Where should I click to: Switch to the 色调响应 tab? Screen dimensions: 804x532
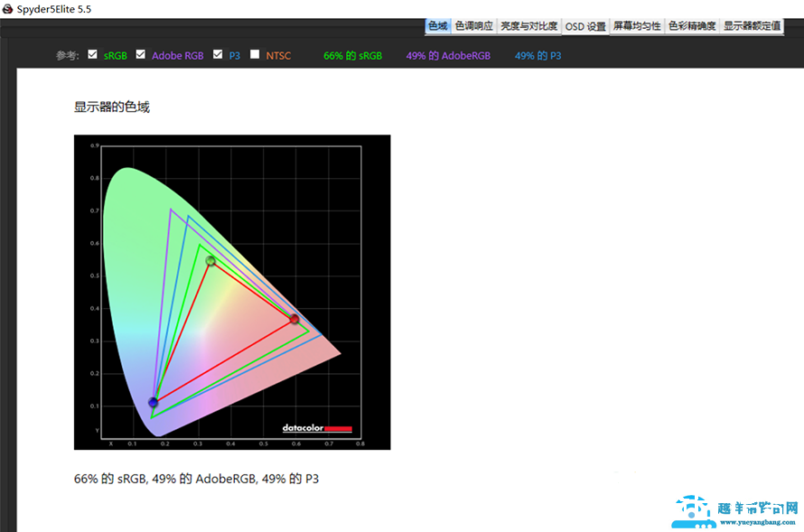tap(473, 26)
